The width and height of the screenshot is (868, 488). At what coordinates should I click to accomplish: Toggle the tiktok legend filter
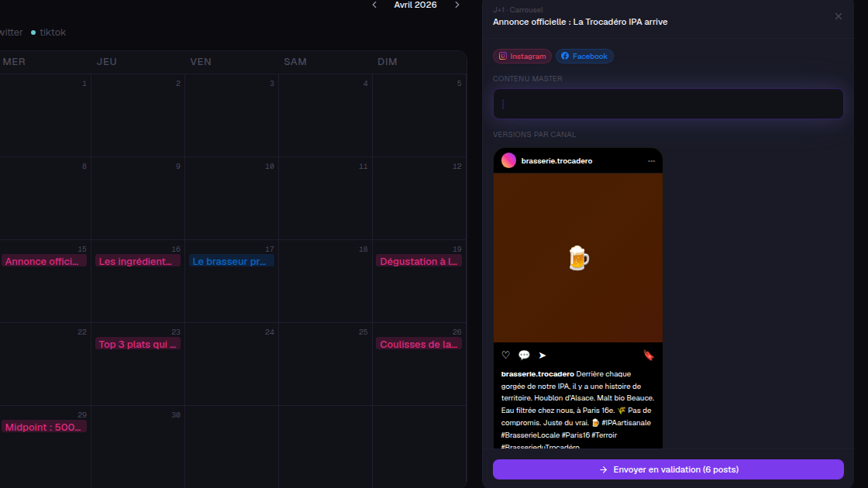48,33
